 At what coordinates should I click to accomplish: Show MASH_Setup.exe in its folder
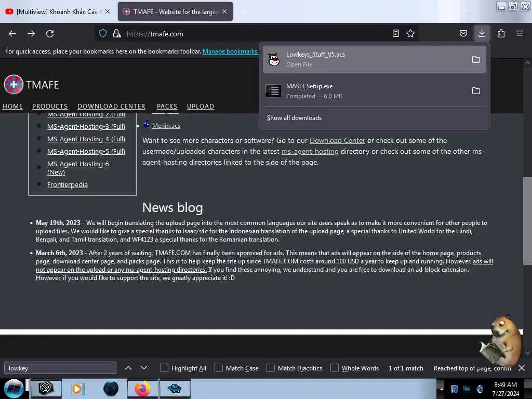[476, 91]
